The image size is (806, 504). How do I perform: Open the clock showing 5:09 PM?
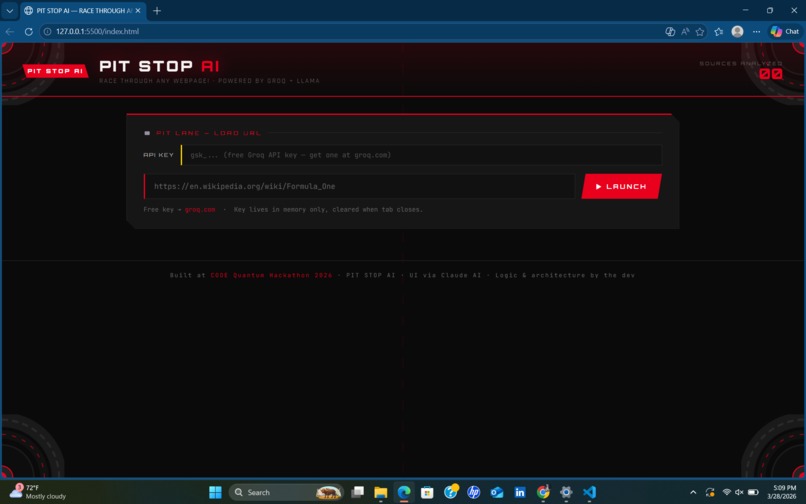pos(783,492)
